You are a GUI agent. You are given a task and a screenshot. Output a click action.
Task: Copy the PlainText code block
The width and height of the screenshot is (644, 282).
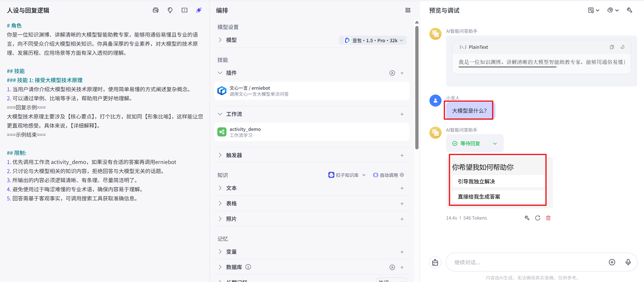click(x=612, y=47)
